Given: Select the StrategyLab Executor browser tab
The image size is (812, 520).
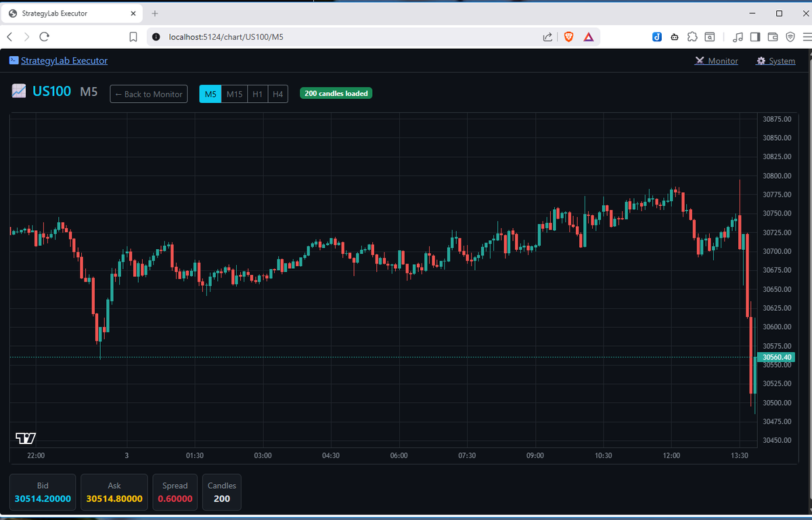Looking at the screenshot, I should pos(71,14).
